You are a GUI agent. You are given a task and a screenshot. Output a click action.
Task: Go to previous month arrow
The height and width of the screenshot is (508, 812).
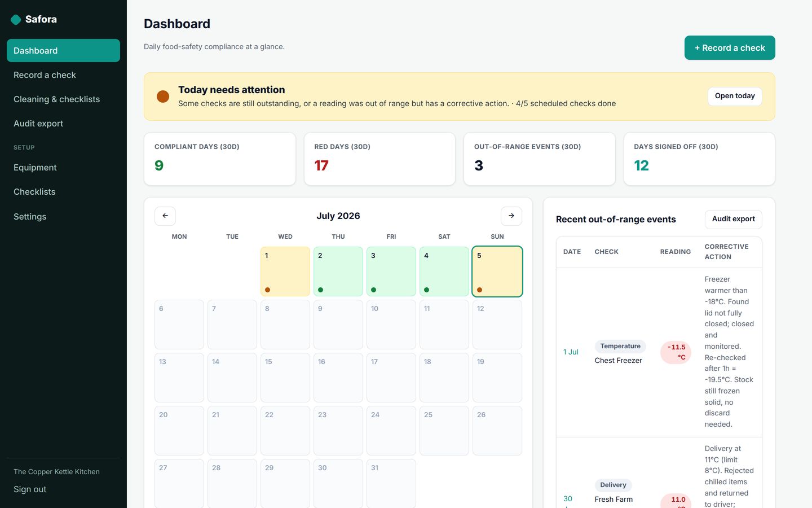(x=165, y=216)
